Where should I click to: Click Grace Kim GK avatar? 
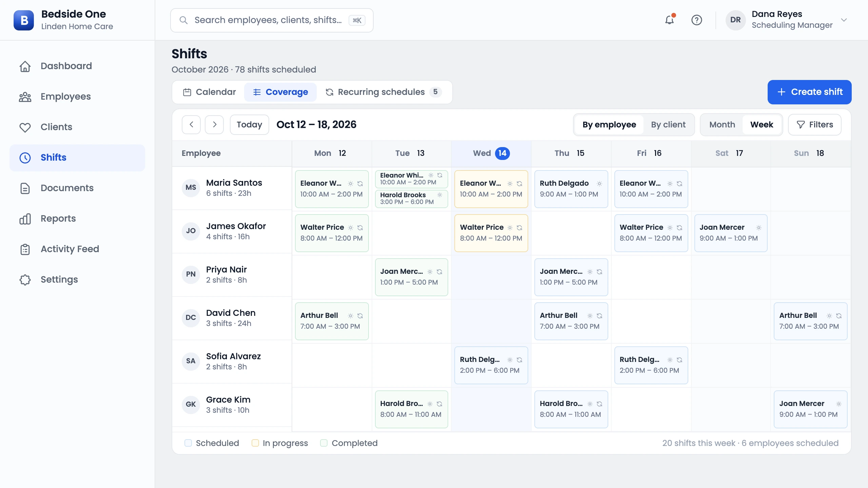click(191, 405)
